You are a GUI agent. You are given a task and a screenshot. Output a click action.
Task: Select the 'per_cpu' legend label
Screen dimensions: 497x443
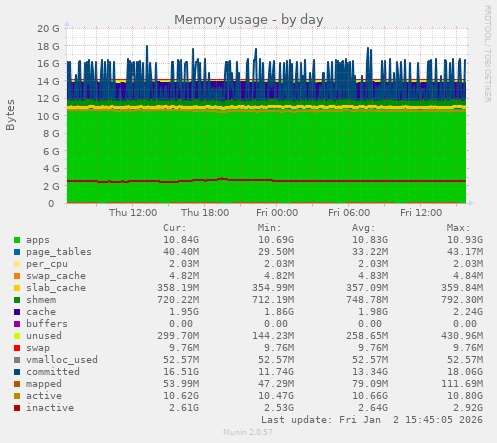coord(47,264)
